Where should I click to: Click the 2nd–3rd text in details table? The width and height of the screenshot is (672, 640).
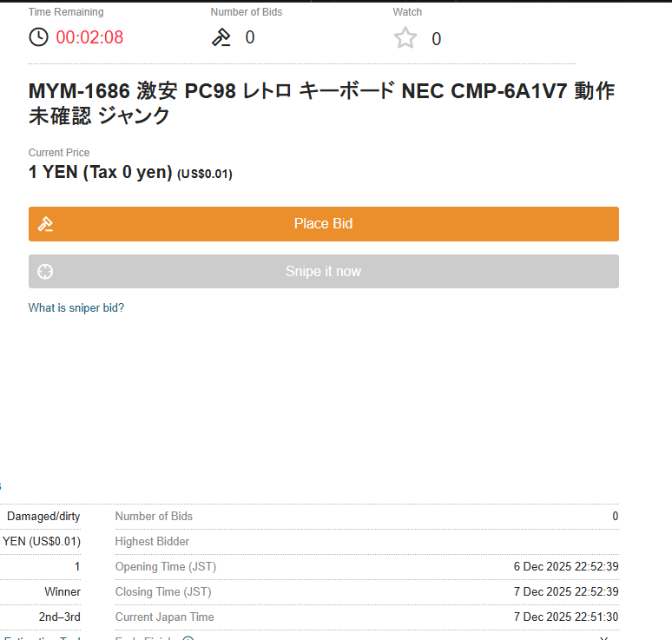(60, 617)
